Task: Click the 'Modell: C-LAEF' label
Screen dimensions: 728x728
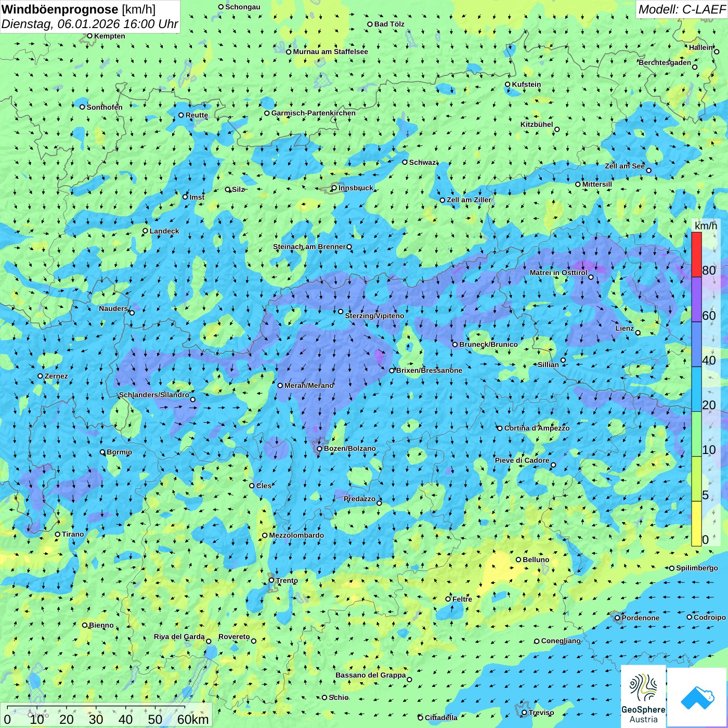Action: point(682,9)
